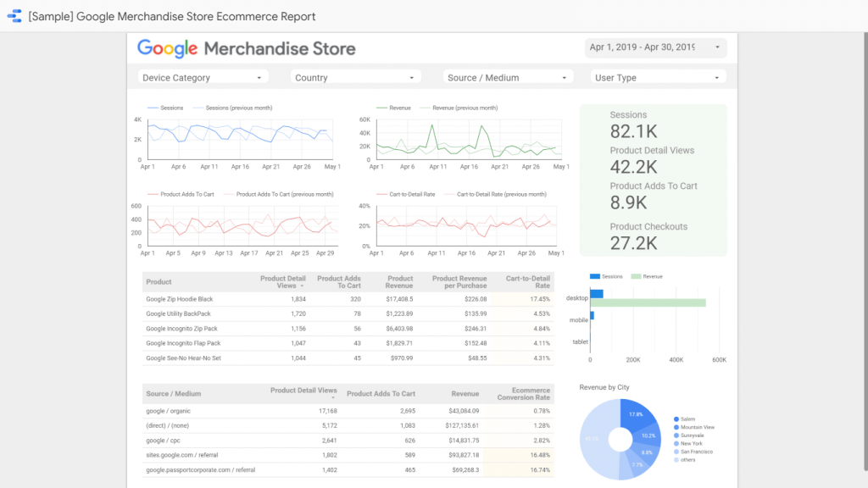Screen dimensions: 868x488
Task: Click the Google Data Studio logo icon
Action: click(x=14, y=15)
